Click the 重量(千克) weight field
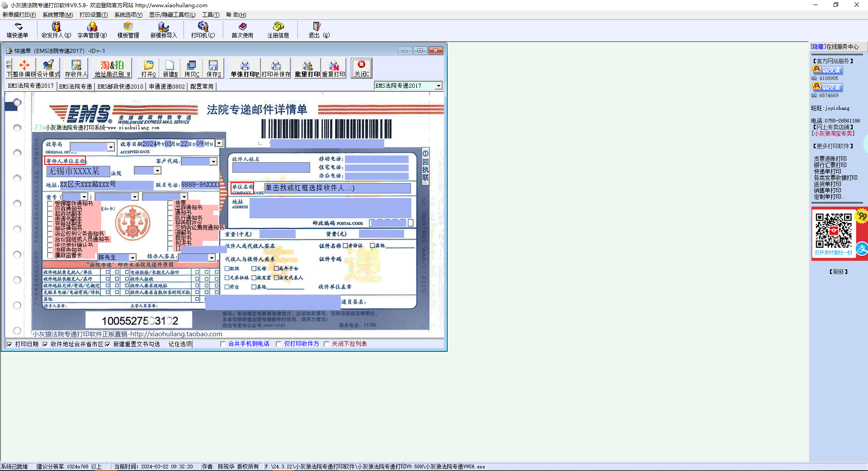Viewport: 868px width, 471px height. 278,234
